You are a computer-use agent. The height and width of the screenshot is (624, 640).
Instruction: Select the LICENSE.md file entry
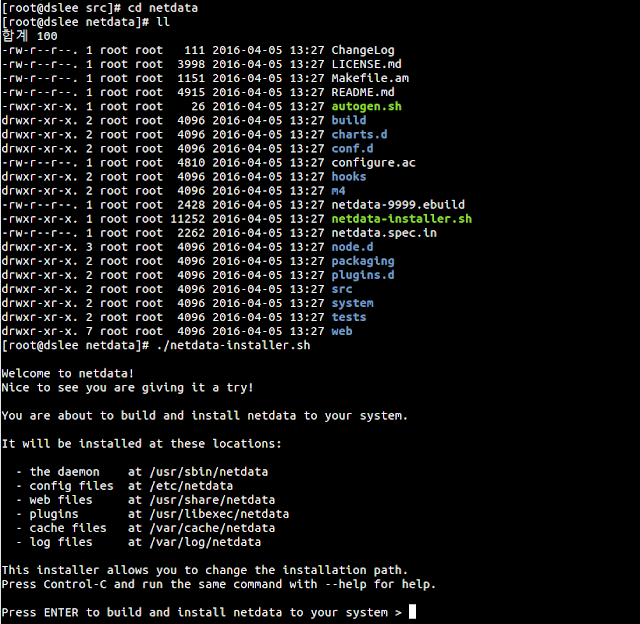click(x=366, y=64)
